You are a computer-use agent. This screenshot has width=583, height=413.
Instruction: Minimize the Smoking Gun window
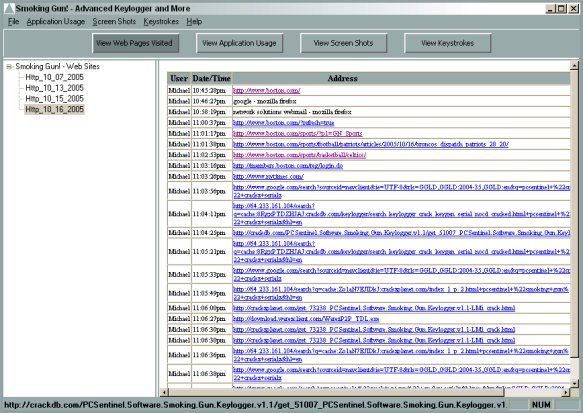click(550, 9)
